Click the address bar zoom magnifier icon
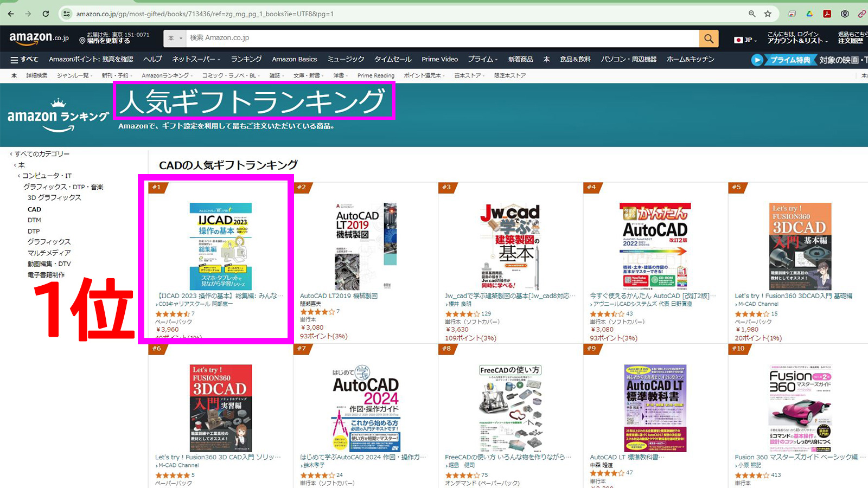 (752, 14)
